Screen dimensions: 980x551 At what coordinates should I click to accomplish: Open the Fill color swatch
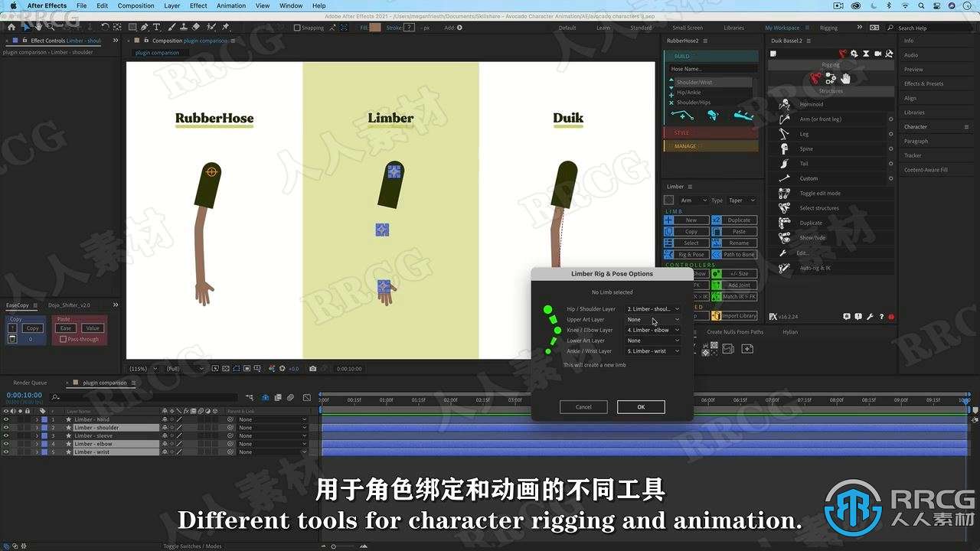pyautogui.click(x=375, y=28)
